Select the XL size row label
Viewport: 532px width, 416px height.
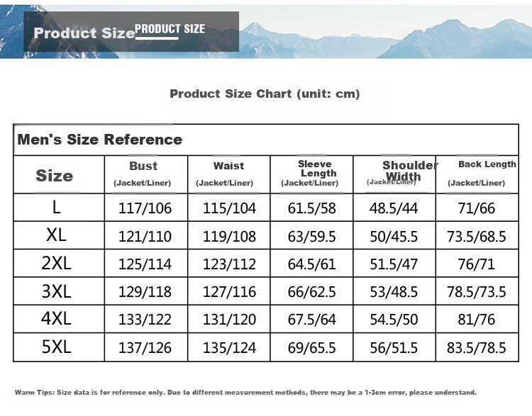56,235
